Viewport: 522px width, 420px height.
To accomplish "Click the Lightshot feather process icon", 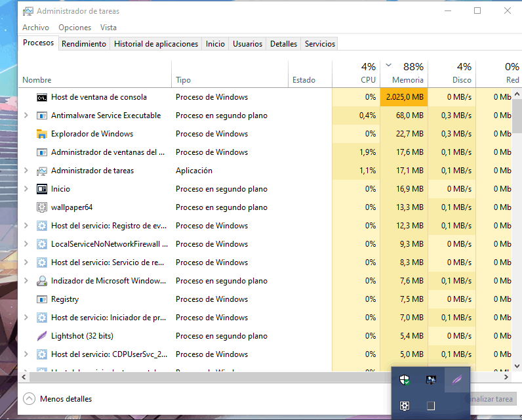I will point(41,336).
